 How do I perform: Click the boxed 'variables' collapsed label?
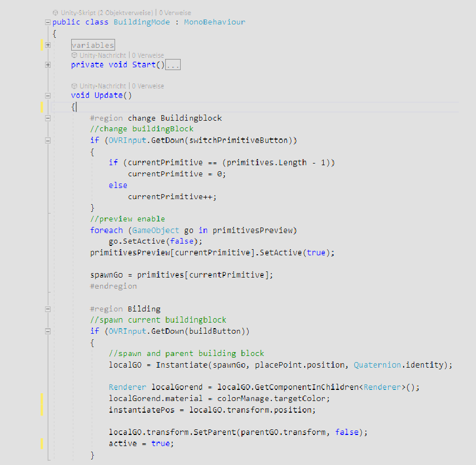pos(92,45)
